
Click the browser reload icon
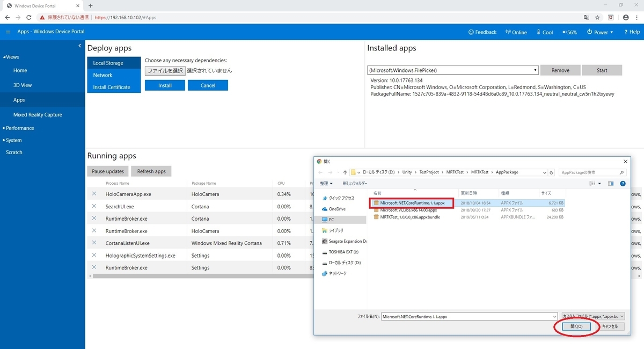point(30,17)
